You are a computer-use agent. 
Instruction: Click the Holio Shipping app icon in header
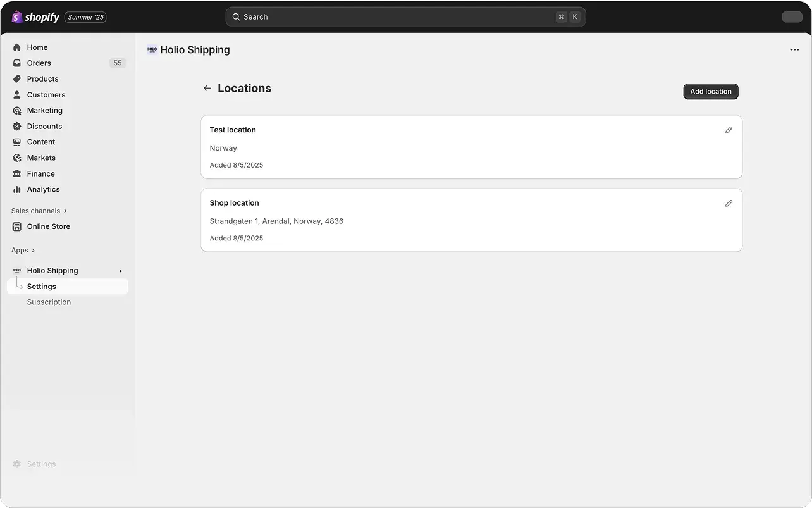[x=152, y=49]
